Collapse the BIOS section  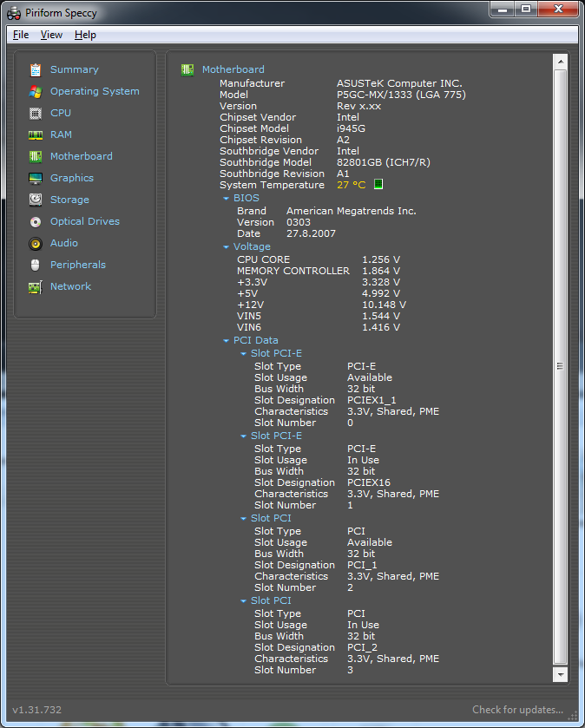click(x=227, y=199)
